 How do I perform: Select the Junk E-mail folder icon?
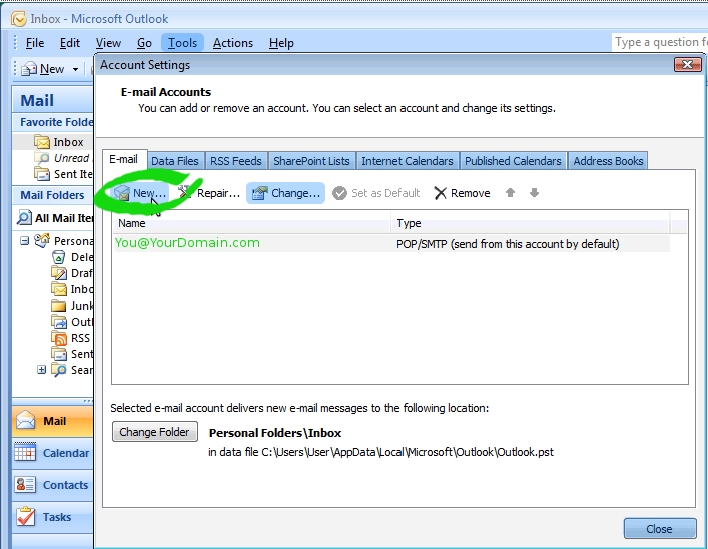tap(59, 306)
